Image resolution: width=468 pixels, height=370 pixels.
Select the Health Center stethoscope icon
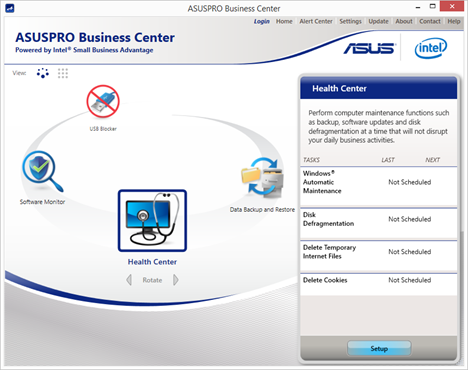pos(152,220)
